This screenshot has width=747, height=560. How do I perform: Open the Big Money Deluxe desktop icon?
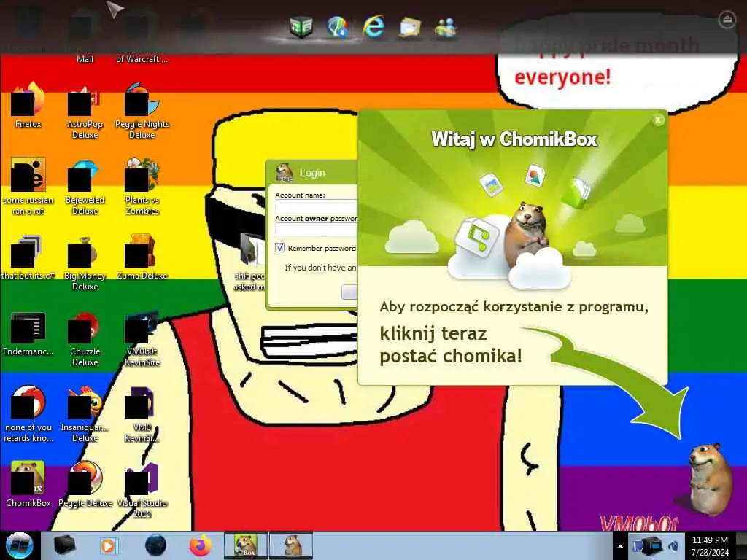[85, 262]
